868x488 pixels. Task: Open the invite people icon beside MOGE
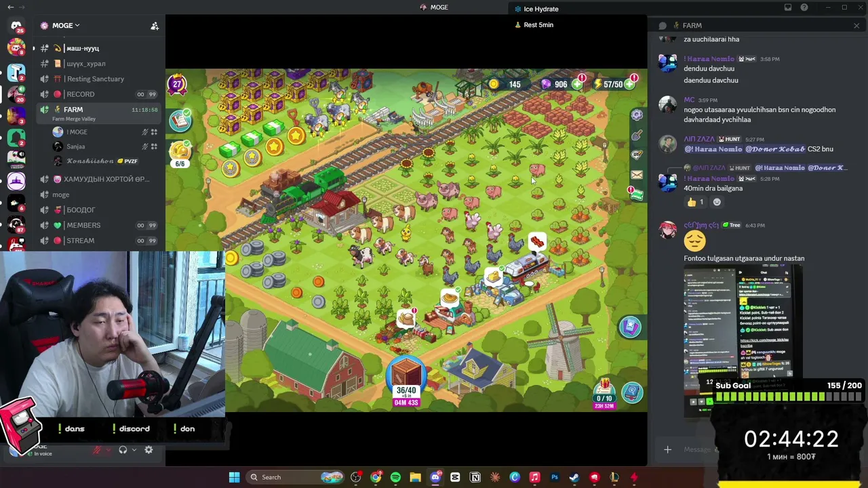[155, 26]
